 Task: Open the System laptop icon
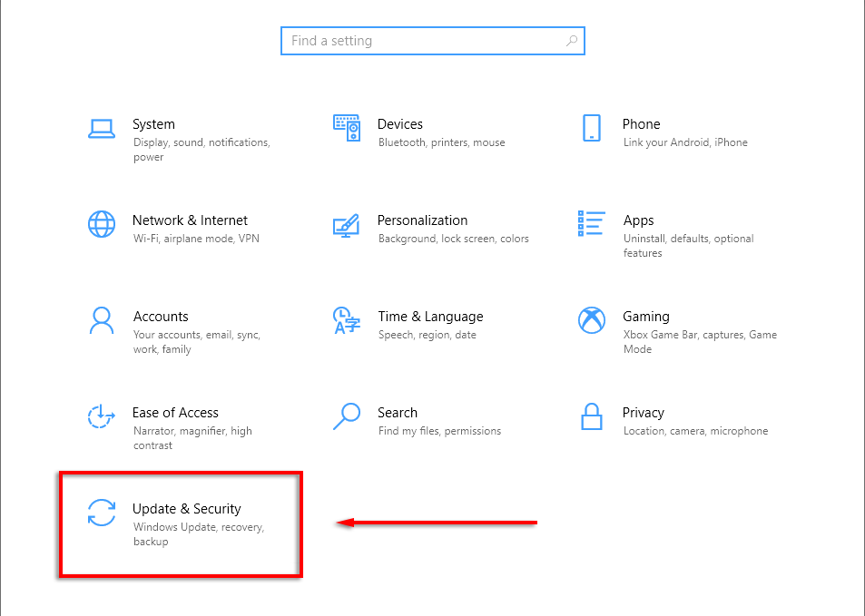[102, 129]
